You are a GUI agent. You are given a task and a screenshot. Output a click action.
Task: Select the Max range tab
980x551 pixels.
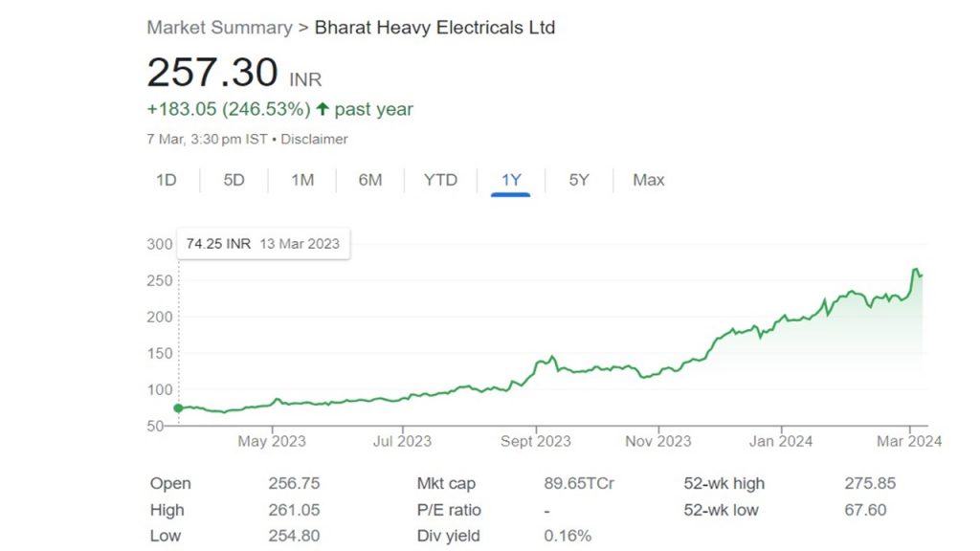[x=648, y=180]
